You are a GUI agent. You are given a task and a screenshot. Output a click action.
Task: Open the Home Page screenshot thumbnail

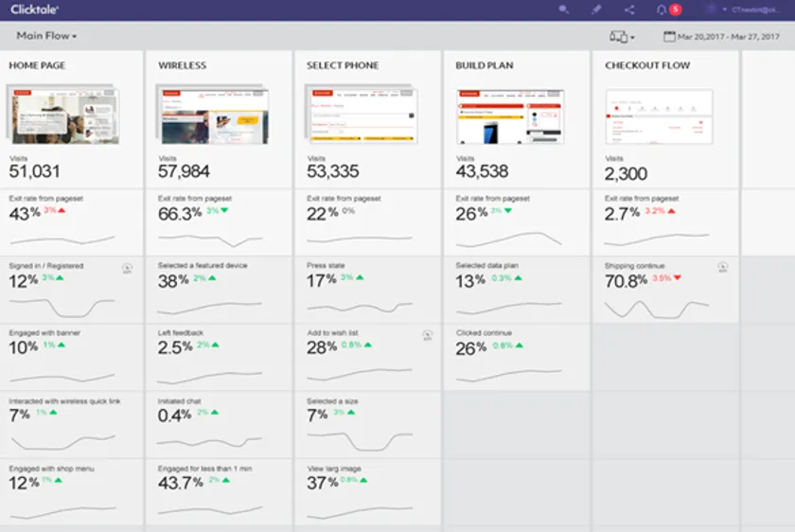63,115
